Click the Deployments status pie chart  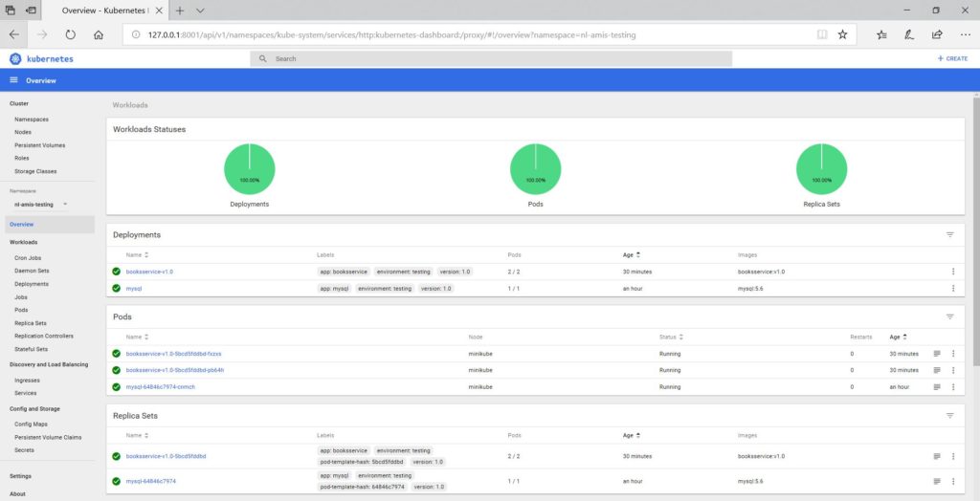249,169
